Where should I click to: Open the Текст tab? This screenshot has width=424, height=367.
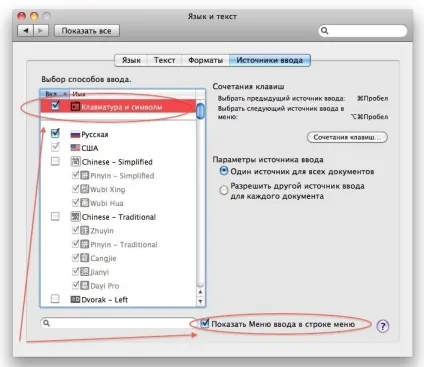[164, 60]
